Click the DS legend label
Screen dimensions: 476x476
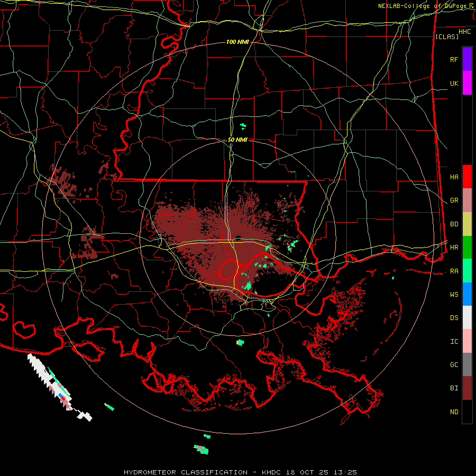(454, 318)
